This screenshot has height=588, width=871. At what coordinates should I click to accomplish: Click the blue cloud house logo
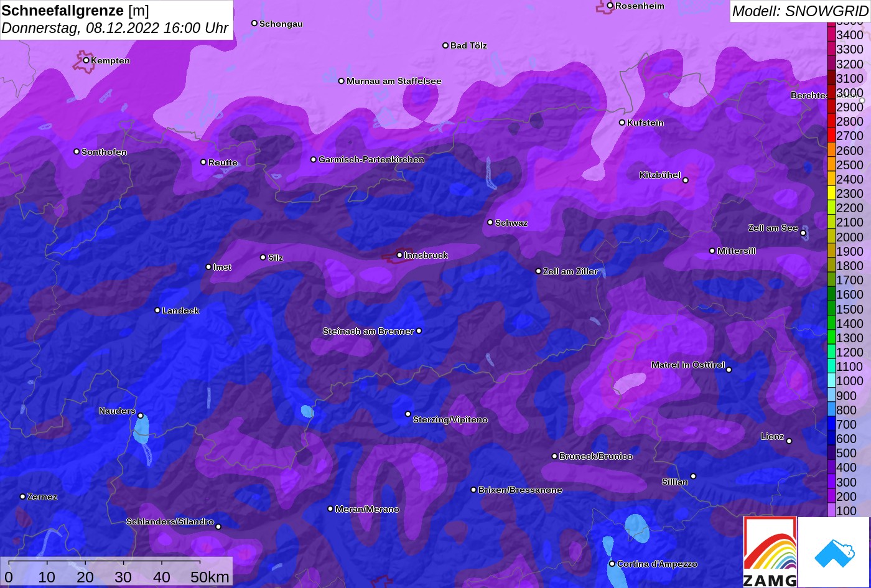point(834,552)
